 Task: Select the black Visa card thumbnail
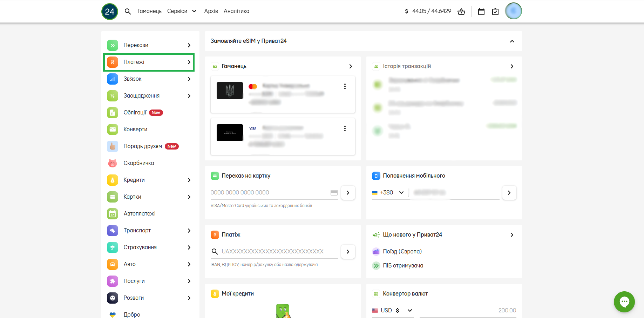pos(230,133)
